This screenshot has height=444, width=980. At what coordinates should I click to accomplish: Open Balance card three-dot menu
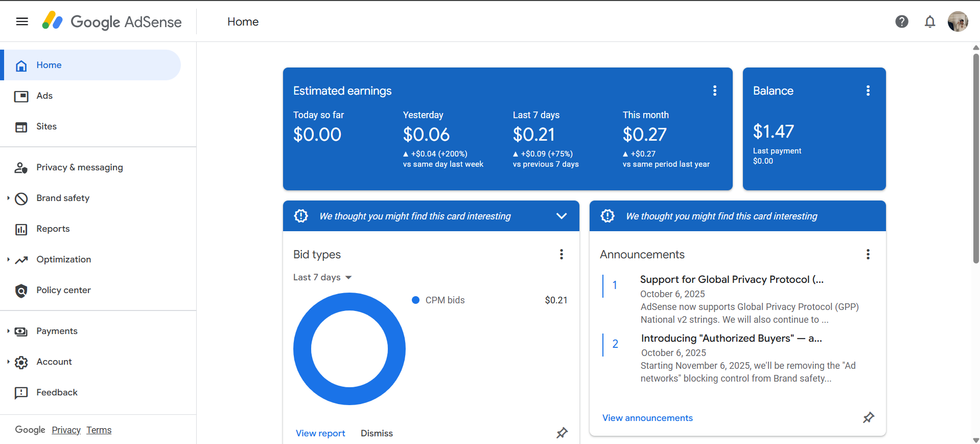pos(868,91)
